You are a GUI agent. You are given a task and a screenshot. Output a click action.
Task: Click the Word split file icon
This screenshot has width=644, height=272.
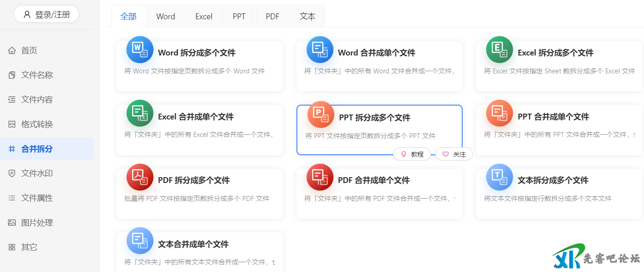140,50
